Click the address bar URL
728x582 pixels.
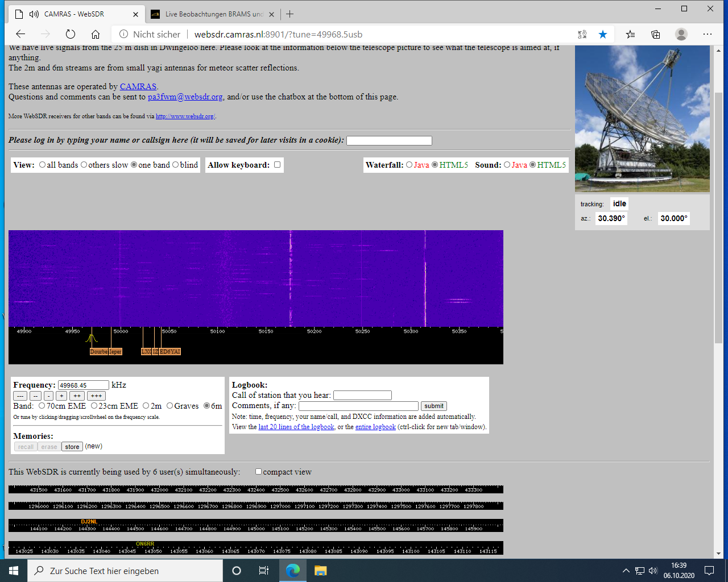tap(278, 34)
